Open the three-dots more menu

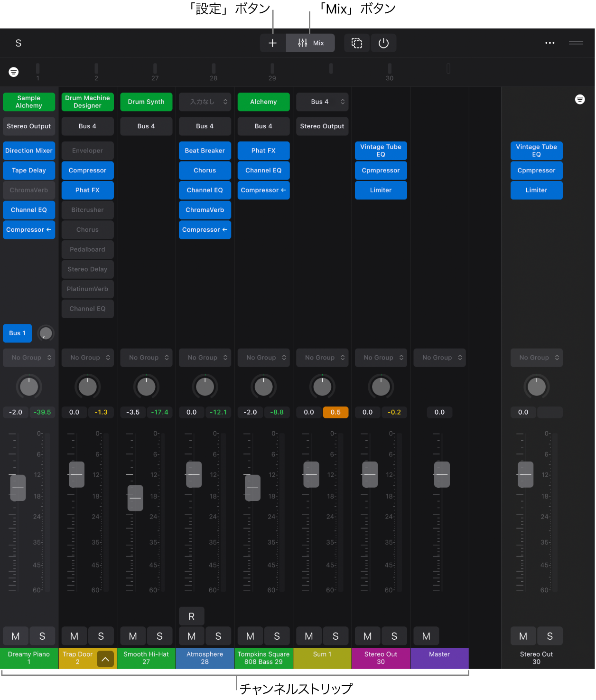tap(549, 43)
